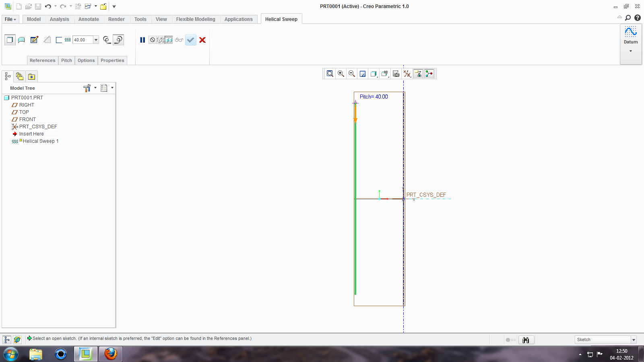Image resolution: width=644 pixels, height=362 pixels.
Task: Open the pitch value dropdown
Action: tap(95, 40)
